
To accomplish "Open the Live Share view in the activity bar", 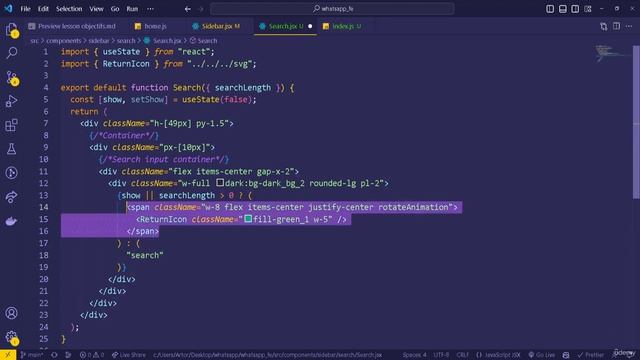I will click(x=11, y=197).
